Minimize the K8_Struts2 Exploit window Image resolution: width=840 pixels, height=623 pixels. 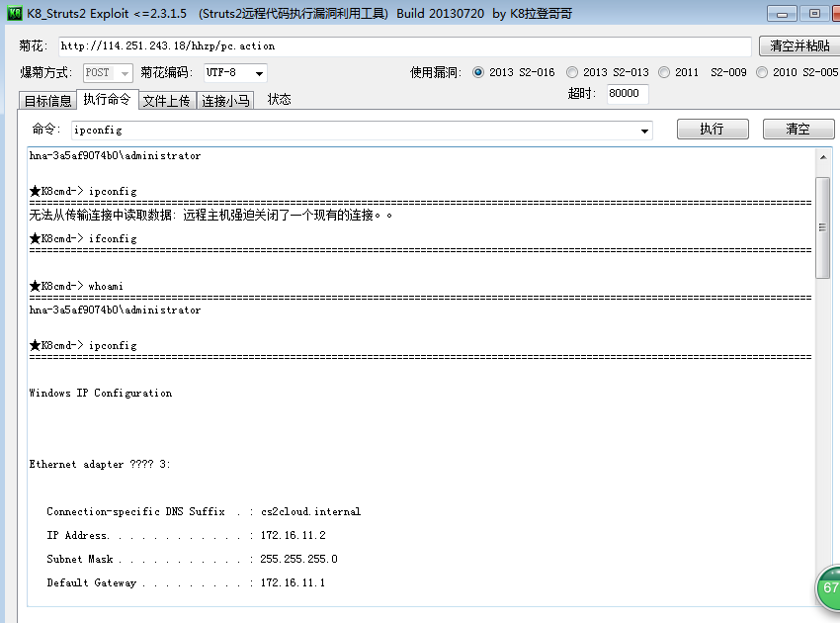(x=782, y=14)
